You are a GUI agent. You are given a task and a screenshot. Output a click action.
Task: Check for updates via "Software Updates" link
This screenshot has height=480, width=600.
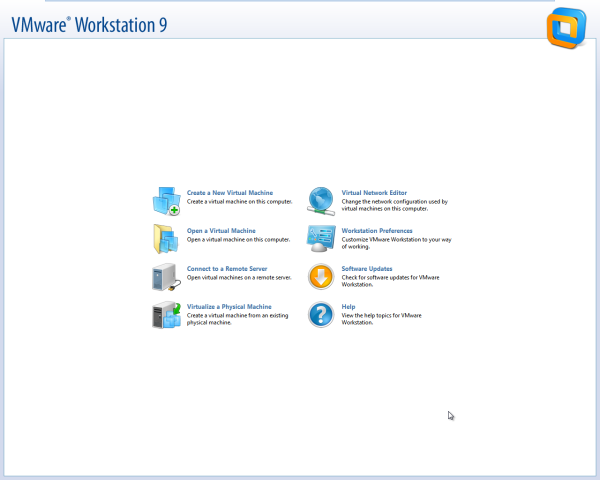pyautogui.click(x=367, y=269)
